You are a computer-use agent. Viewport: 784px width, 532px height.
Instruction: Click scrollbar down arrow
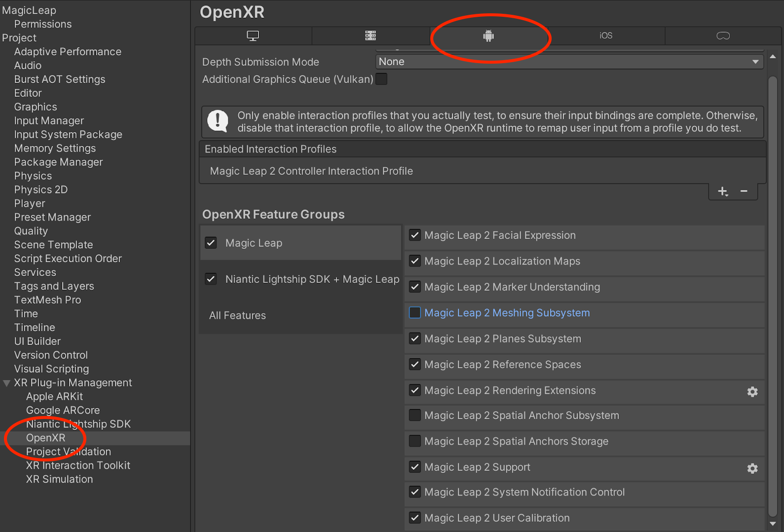point(773,524)
